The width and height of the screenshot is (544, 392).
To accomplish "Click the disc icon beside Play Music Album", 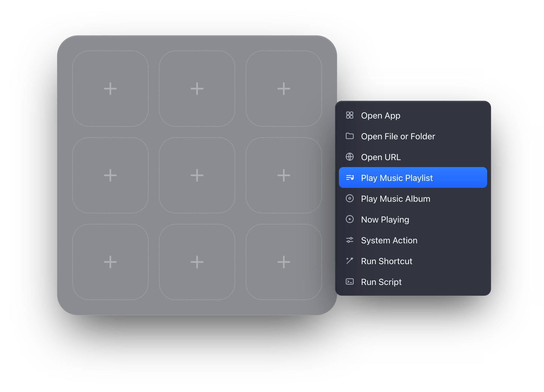I will point(350,198).
